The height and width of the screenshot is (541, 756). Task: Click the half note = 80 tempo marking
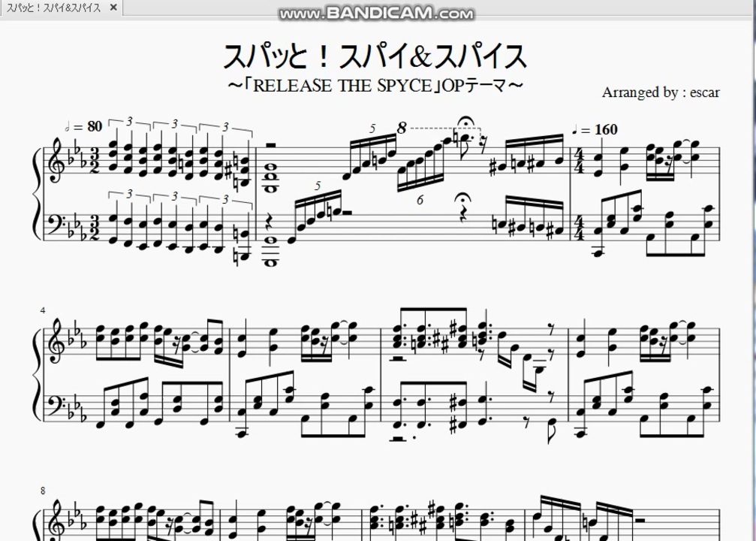(83, 126)
